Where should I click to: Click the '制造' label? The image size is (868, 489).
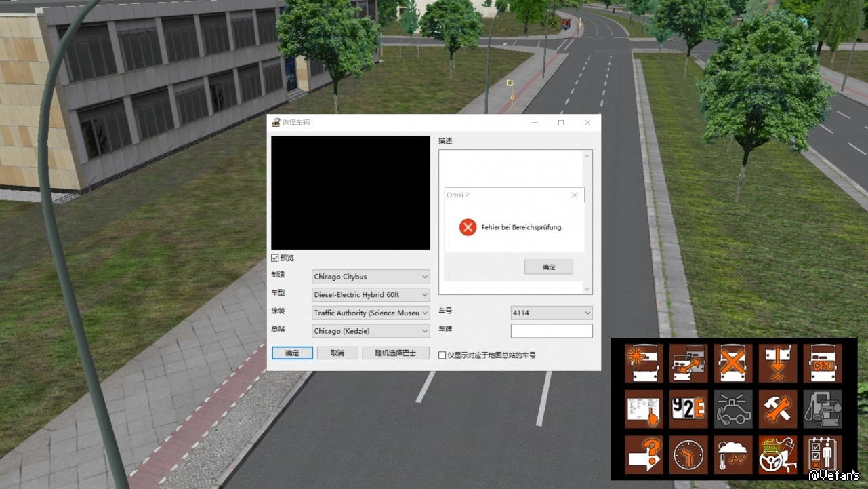[x=278, y=275]
